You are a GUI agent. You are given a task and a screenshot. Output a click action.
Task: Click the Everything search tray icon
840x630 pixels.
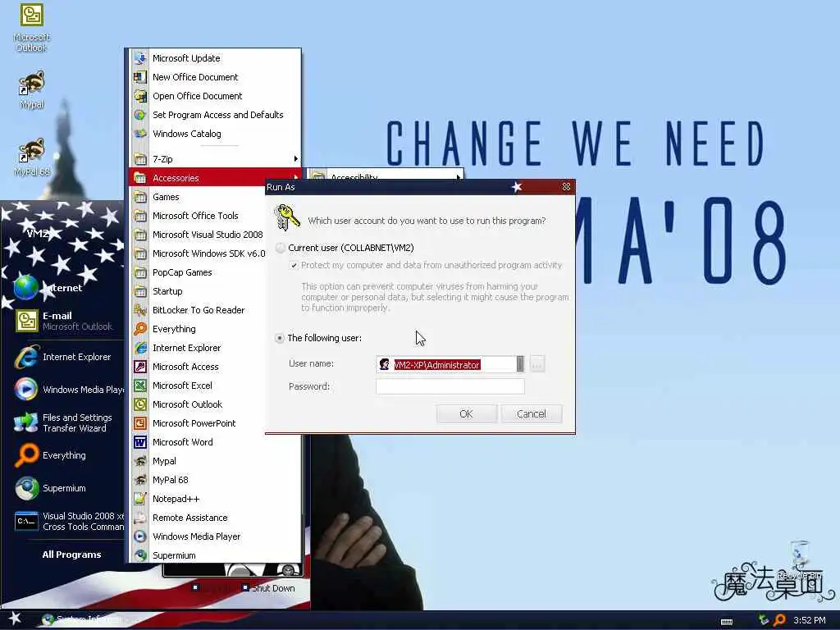780,620
